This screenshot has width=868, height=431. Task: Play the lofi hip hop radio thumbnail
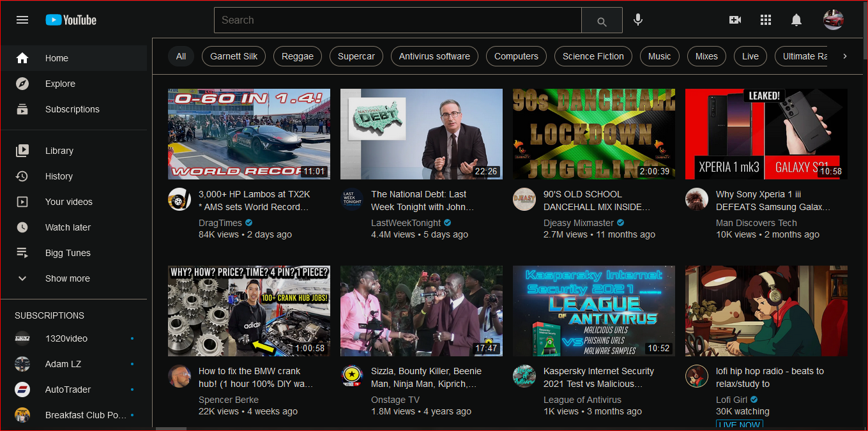tap(766, 311)
